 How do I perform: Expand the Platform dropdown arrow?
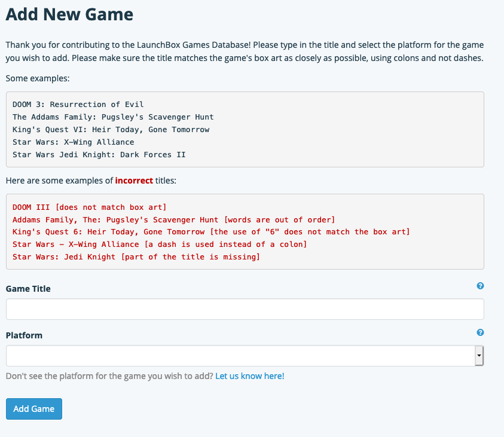[479, 356]
